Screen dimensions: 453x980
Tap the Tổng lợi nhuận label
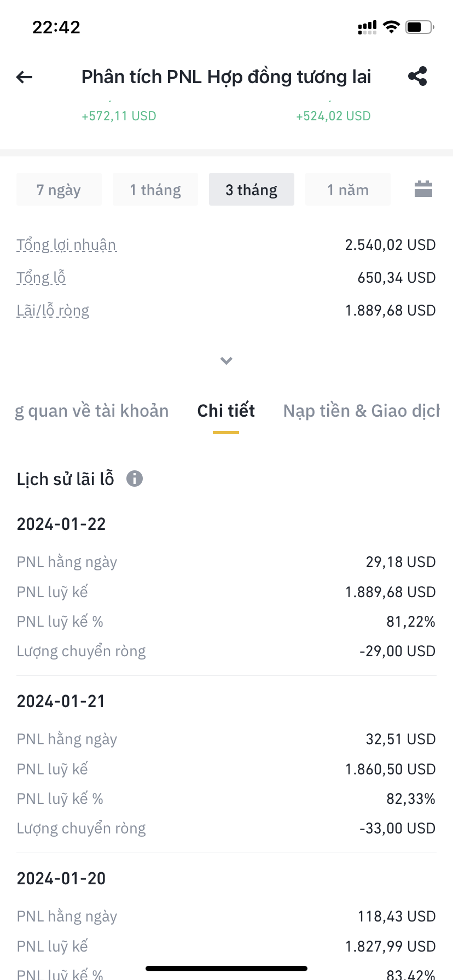(66, 244)
